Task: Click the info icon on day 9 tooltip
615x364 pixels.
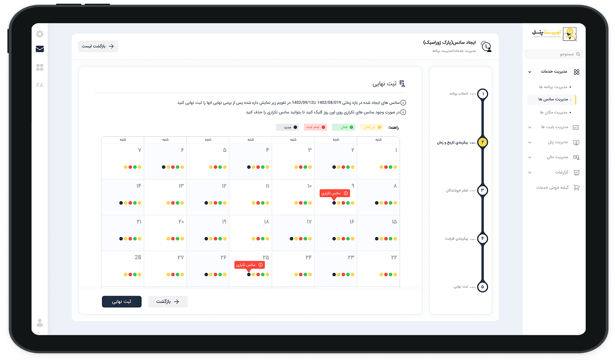Action: coord(346,193)
